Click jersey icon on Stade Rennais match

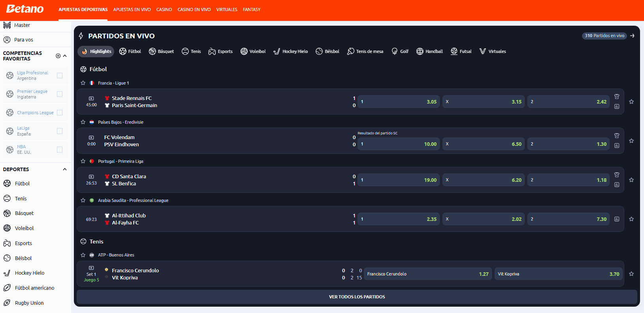point(617,96)
